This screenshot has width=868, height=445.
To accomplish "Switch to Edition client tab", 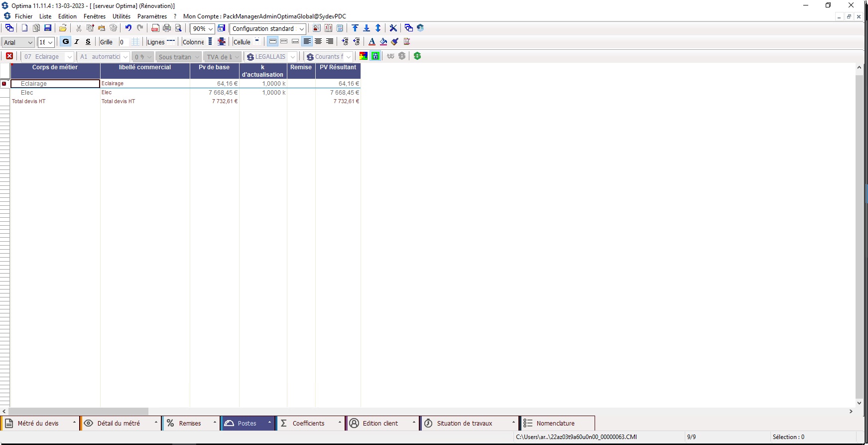I will click(382, 424).
